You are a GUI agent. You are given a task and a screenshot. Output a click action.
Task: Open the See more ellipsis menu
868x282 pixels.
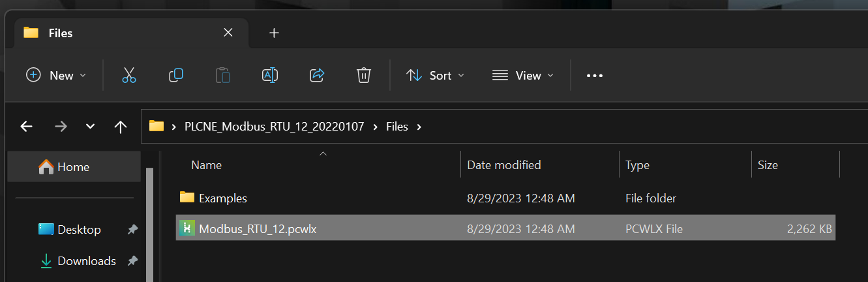click(x=595, y=75)
